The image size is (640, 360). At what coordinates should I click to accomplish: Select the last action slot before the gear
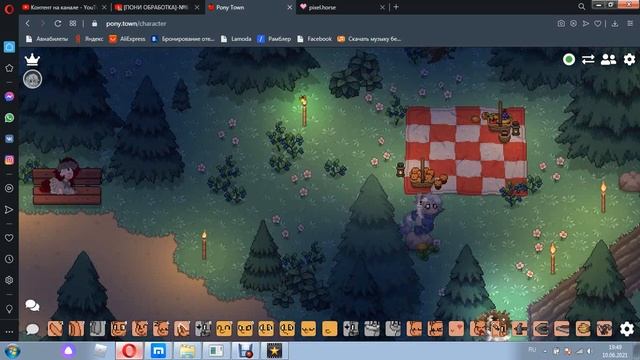[604, 329]
